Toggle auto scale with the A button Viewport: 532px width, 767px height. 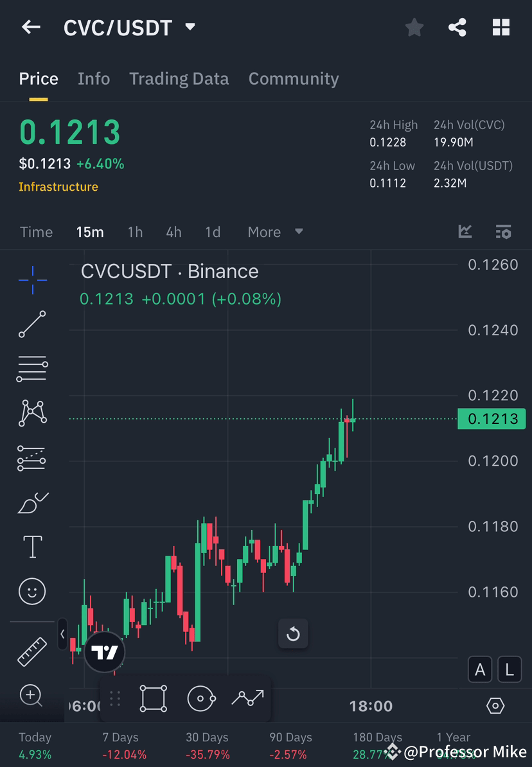point(480,669)
